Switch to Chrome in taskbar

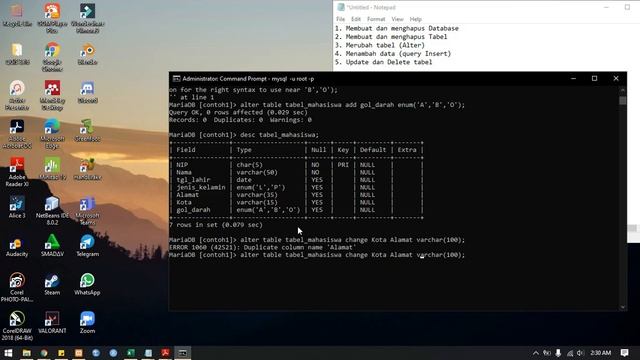(x=44, y=353)
